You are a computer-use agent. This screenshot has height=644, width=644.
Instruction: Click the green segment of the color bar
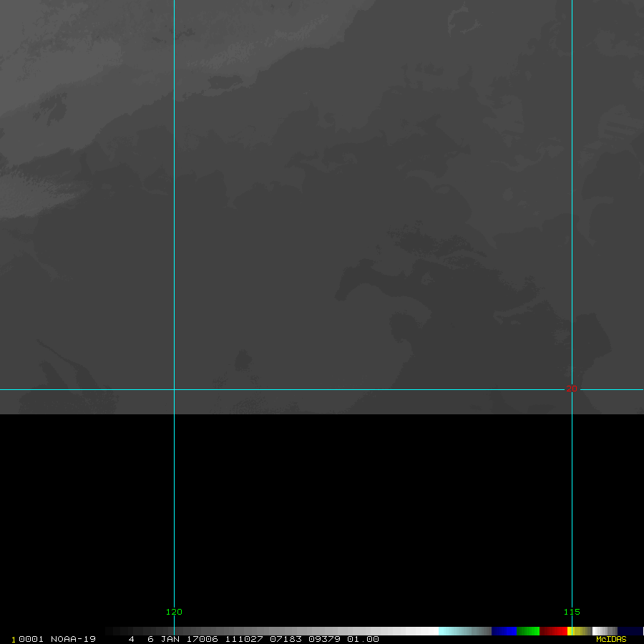tap(528, 631)
